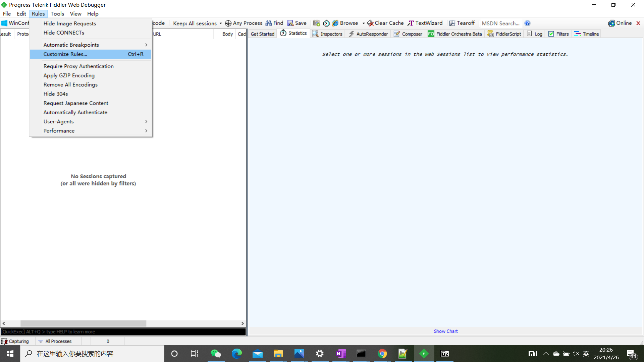The image size is (644, 362).
Task: Toggle Hide 304s rule
Action: coord(91,94)
